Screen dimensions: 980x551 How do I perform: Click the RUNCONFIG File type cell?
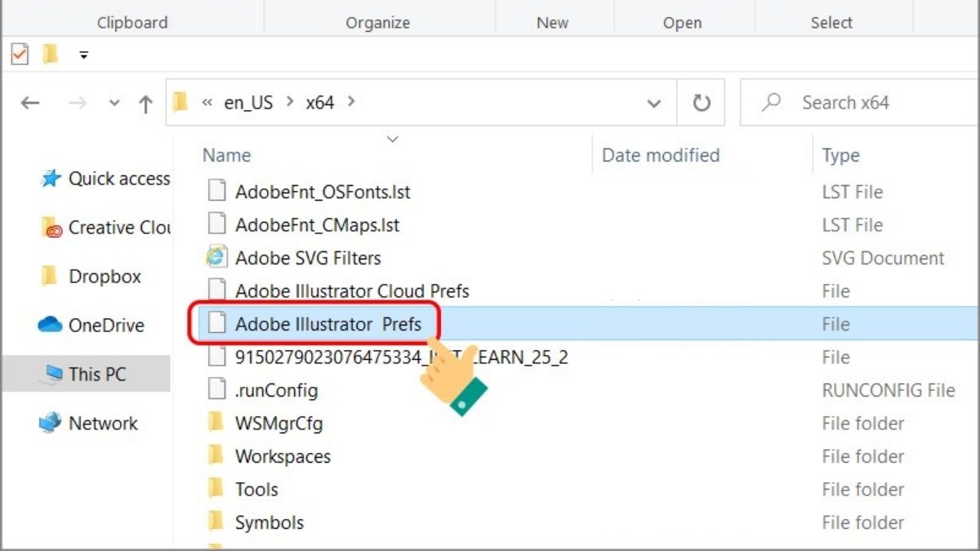click(x=889, y=390)
